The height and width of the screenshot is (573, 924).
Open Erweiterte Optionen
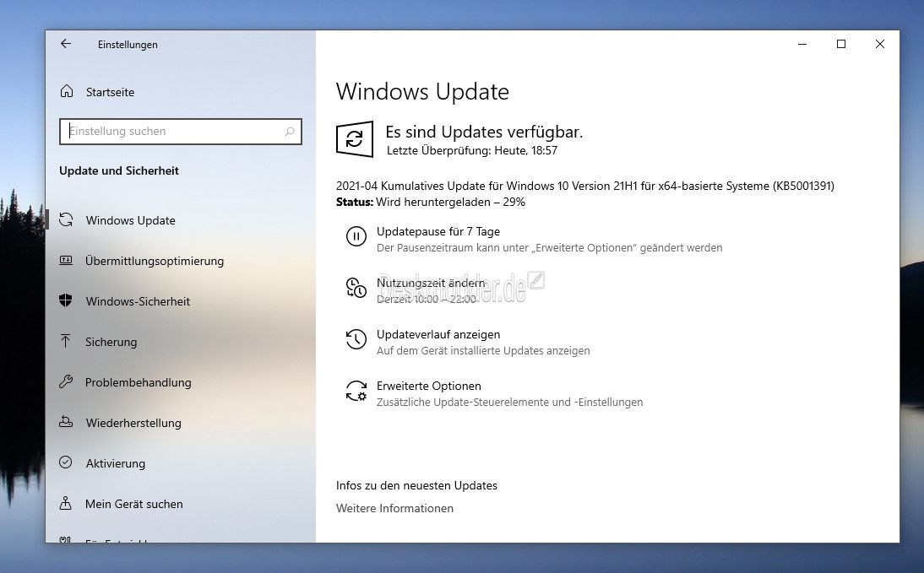coord(429,386)
